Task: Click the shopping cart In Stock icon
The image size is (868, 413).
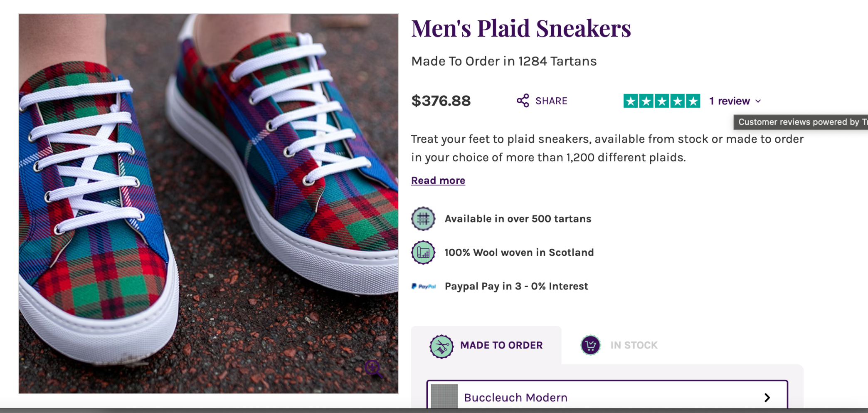Action: point(590,345)
